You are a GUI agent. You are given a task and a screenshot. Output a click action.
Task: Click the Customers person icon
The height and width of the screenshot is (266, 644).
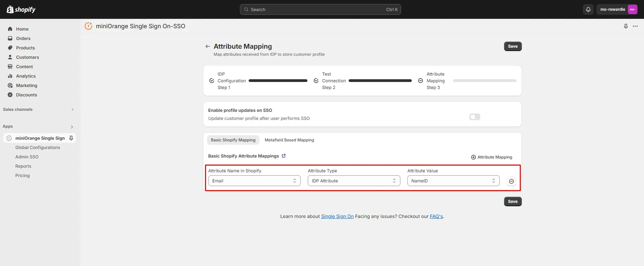pyautogui.click(x=10, y=57)
